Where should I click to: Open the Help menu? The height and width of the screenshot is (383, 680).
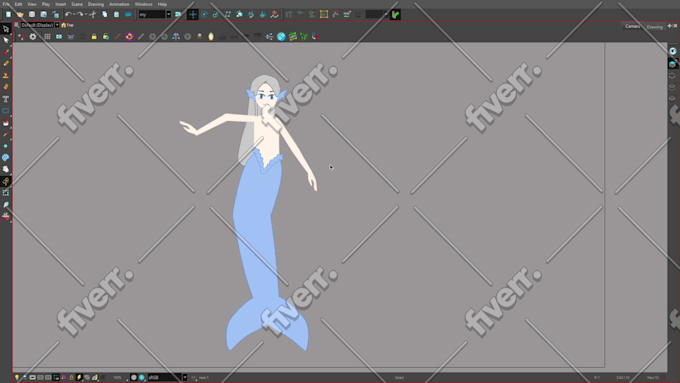[x=162, y=4]
